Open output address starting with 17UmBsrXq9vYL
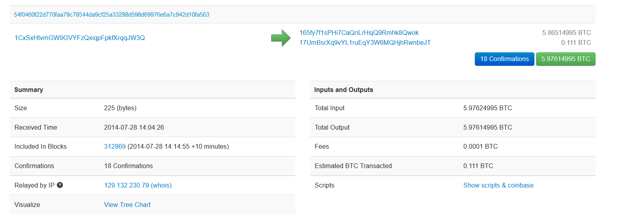 365,43
